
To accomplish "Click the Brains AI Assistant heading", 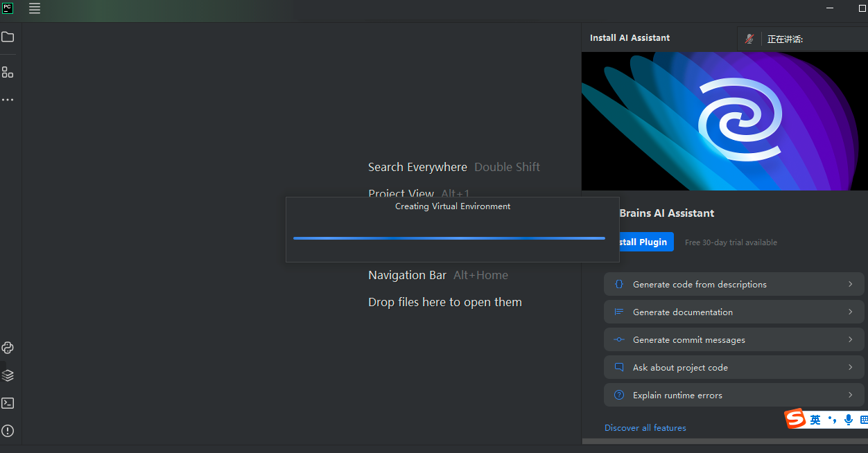I will [666, 213].
